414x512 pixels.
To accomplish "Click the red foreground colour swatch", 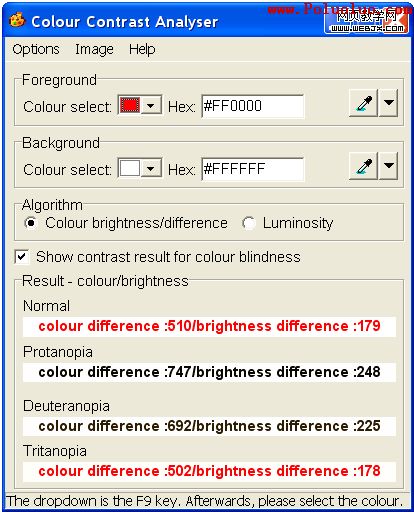I will click(x=130, y=106).
